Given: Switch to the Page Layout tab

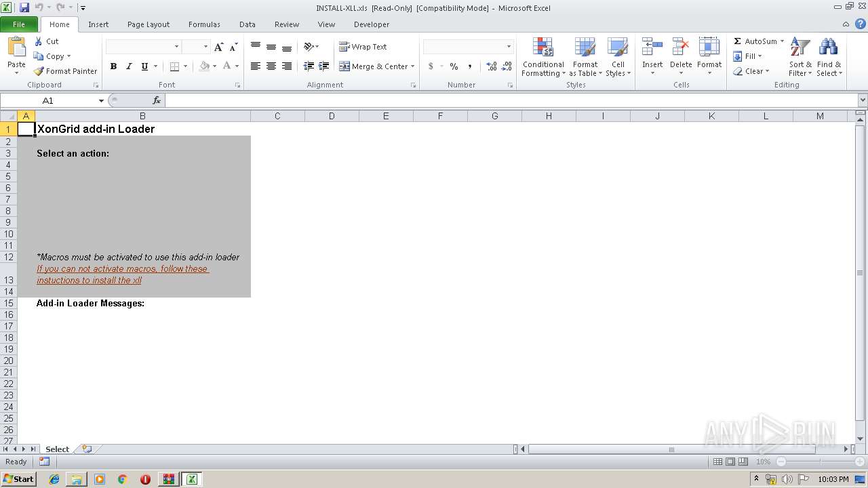Looking at the screenshot, I should pyautogui.click(x=149, y=24).
